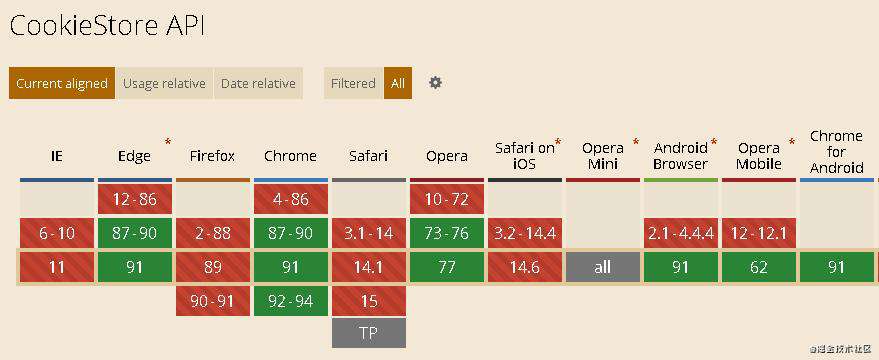Viewport: 879px width, 360px height.
Task: Click the Opera Mini all cell
Action: point(603,267)
